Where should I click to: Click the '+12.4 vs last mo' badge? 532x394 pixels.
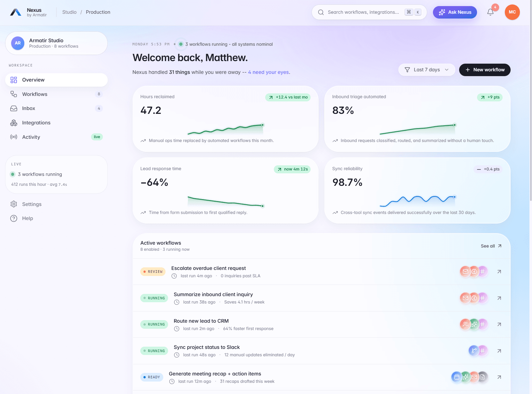[288, 97]
